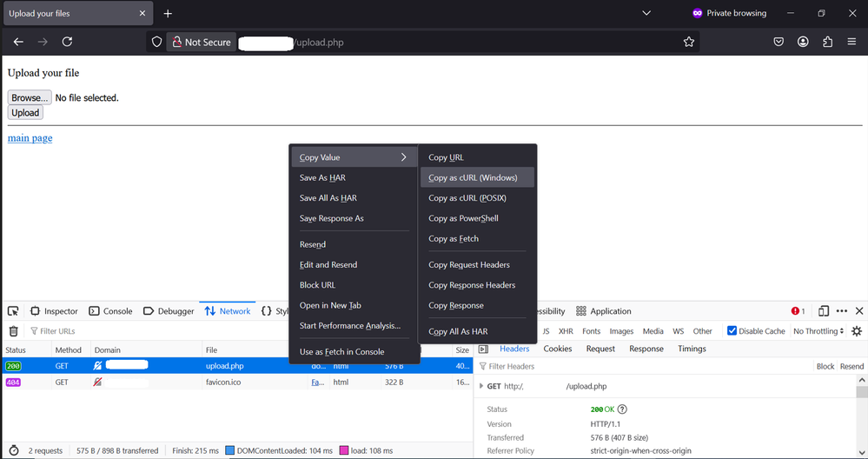This screenshot has width=868, height=459.
Task: Click the Not Secure lock indicator
Action: coord(202,42)
